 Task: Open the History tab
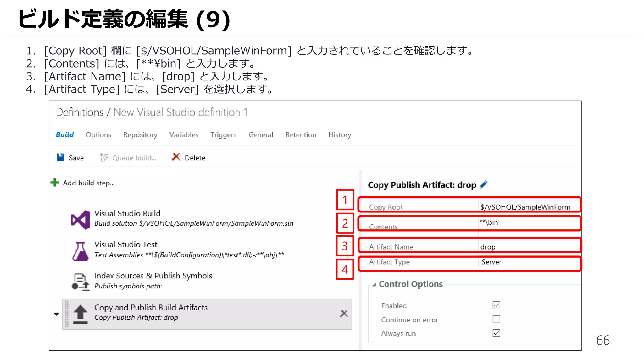point(340,134)
